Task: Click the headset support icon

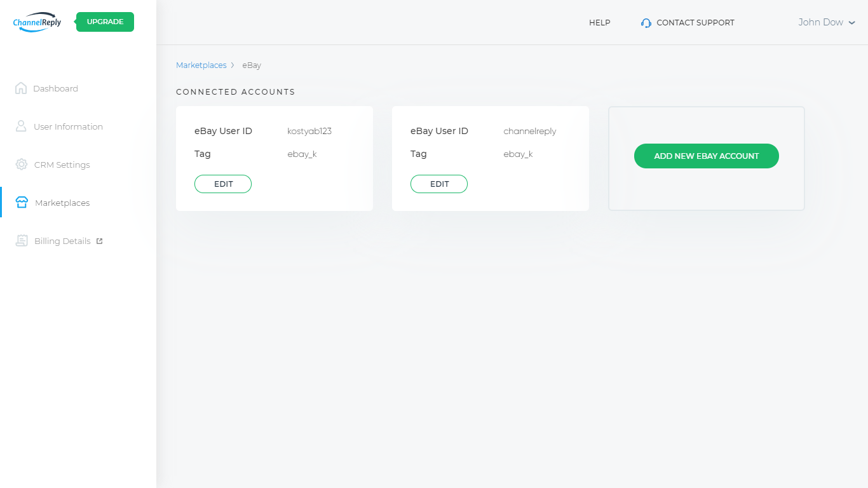Action: tap(646, 23)
